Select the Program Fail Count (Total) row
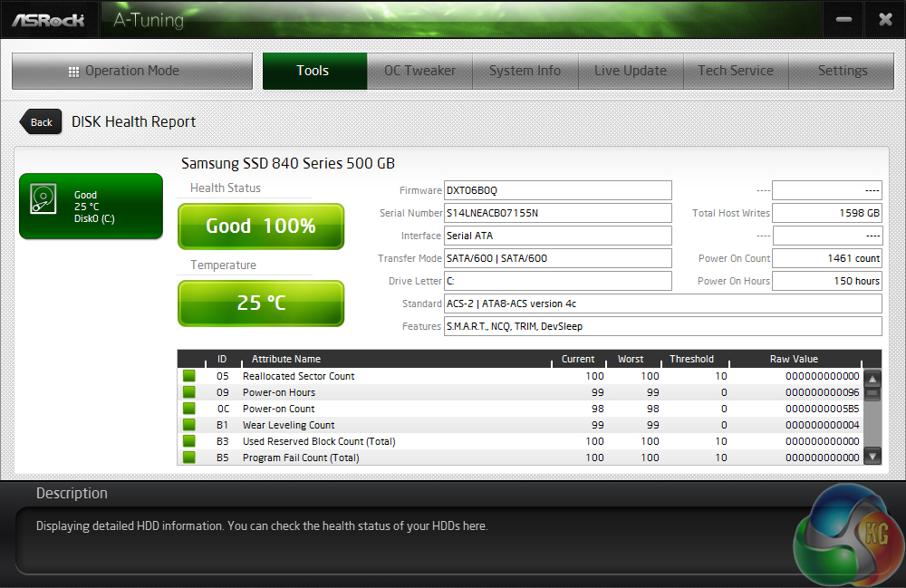 pos(521,458)
